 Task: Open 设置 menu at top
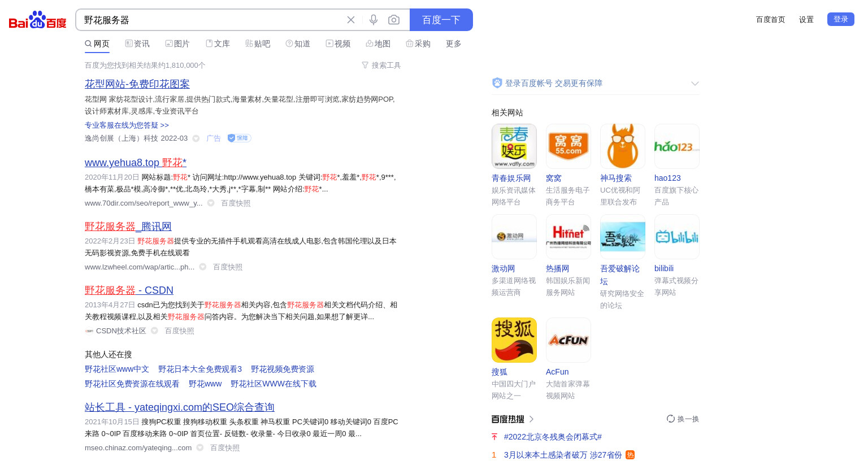tap(806, 19)
